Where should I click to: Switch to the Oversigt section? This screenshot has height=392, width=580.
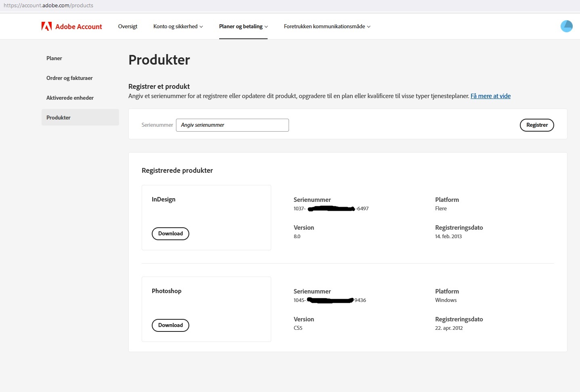click(x=128, y=26)
